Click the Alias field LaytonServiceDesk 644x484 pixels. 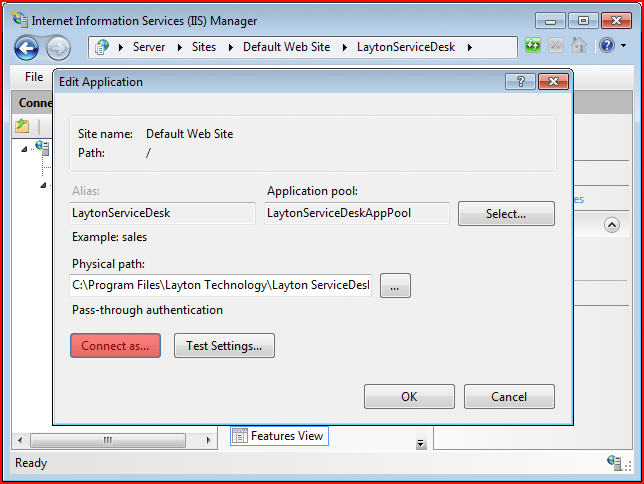(163, 213)
